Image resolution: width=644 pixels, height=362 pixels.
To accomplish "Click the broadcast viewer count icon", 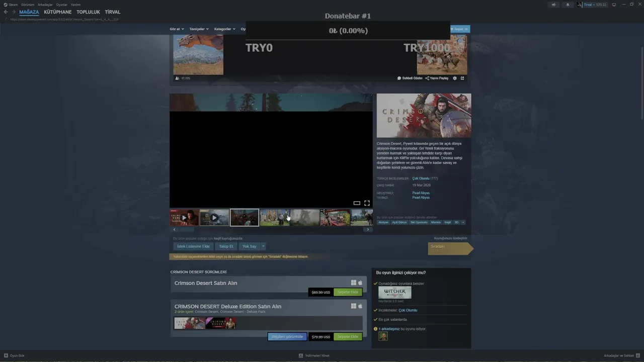I will coord(177,78).
